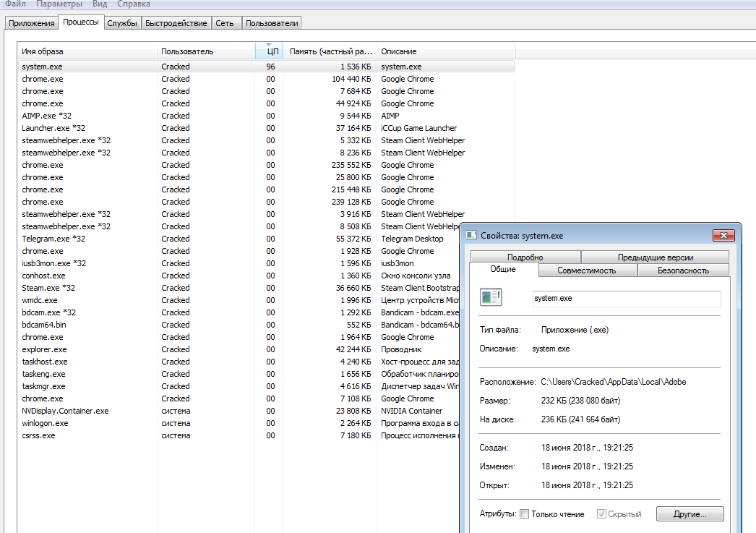756x533 pixels.
Task: Switch to the Быстродействие tab
Action: click(x=176, y=23)
